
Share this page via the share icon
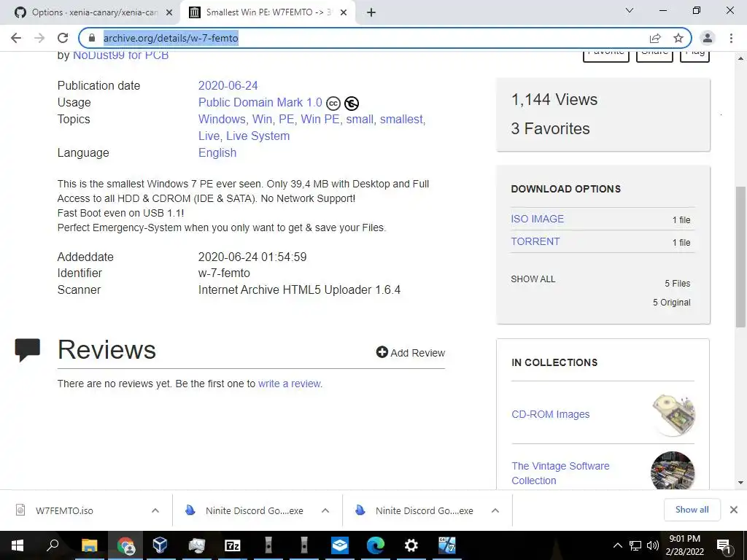[655, 38]
